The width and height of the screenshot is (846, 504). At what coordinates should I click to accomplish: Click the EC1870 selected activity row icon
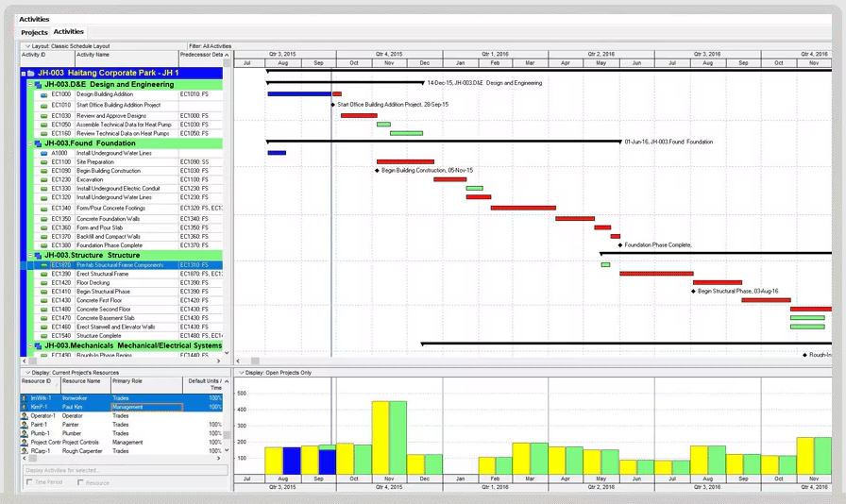[44, 265]
